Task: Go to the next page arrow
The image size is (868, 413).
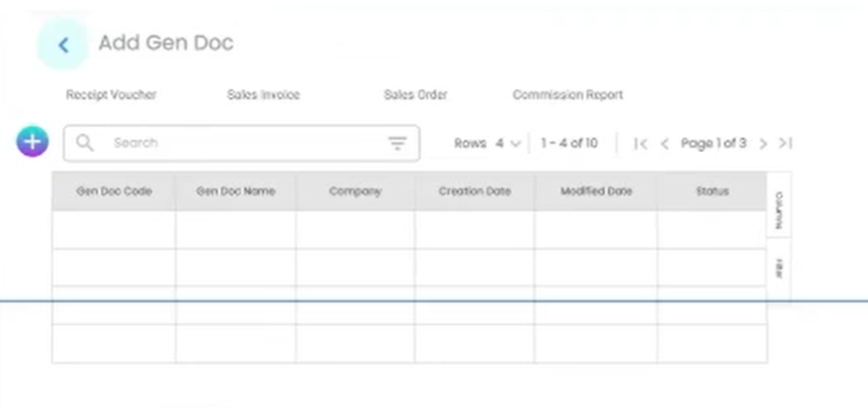Action: (763, 144)
